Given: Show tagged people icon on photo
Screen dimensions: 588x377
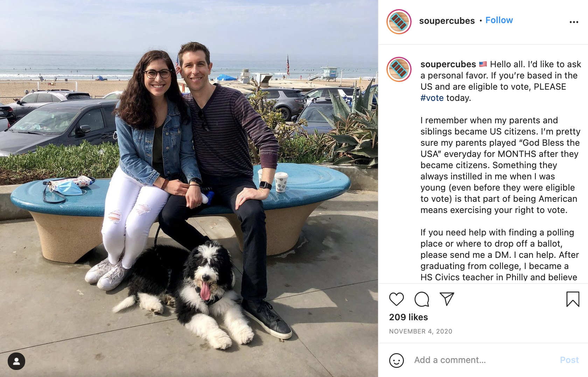Looking at the screenshot, I should (x=16, y=361).
